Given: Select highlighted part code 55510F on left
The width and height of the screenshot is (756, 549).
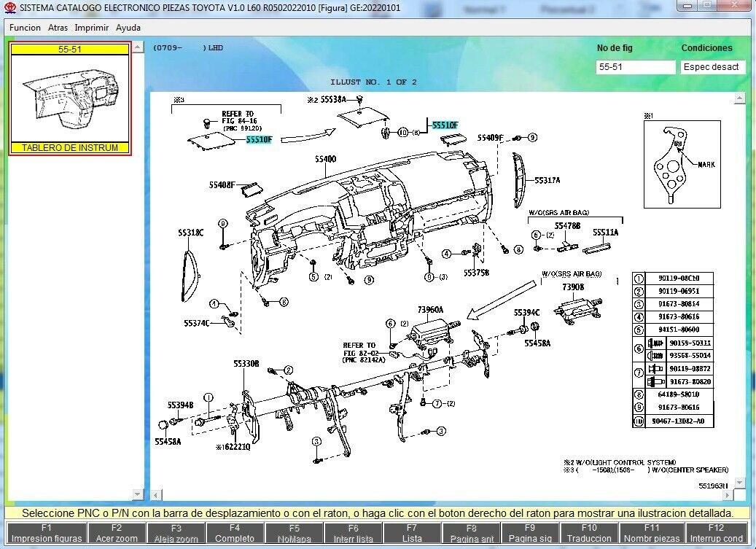Looking at the screenshot, I should click(x=259, y=139).
